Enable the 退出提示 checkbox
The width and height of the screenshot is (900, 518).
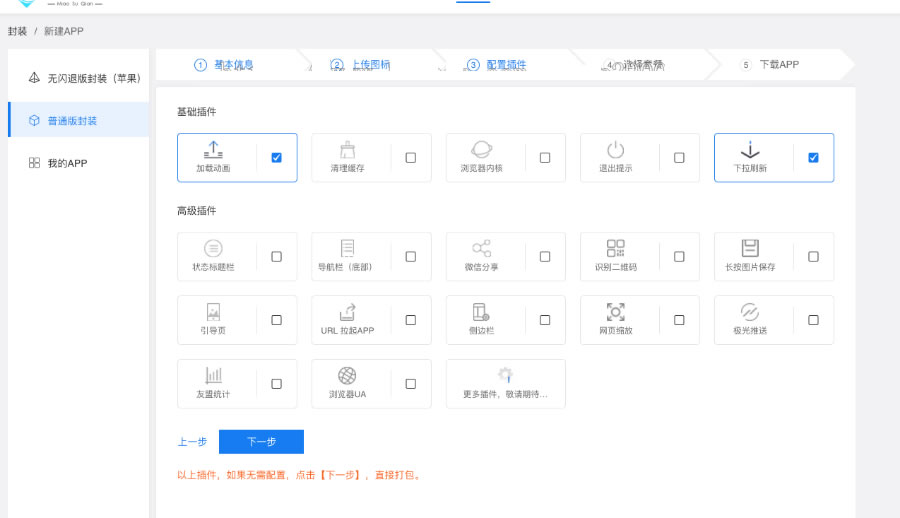click(679, 157)
